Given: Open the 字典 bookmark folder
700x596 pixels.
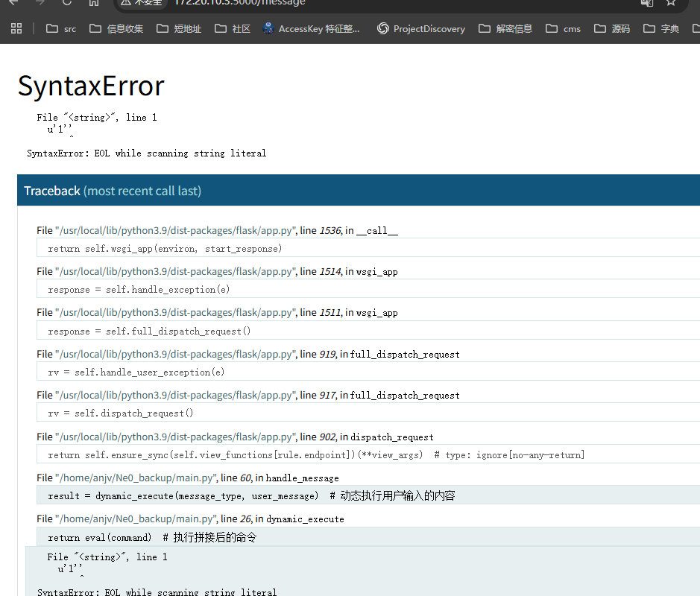Looking at the screenshot, I should tap(661, 28).
